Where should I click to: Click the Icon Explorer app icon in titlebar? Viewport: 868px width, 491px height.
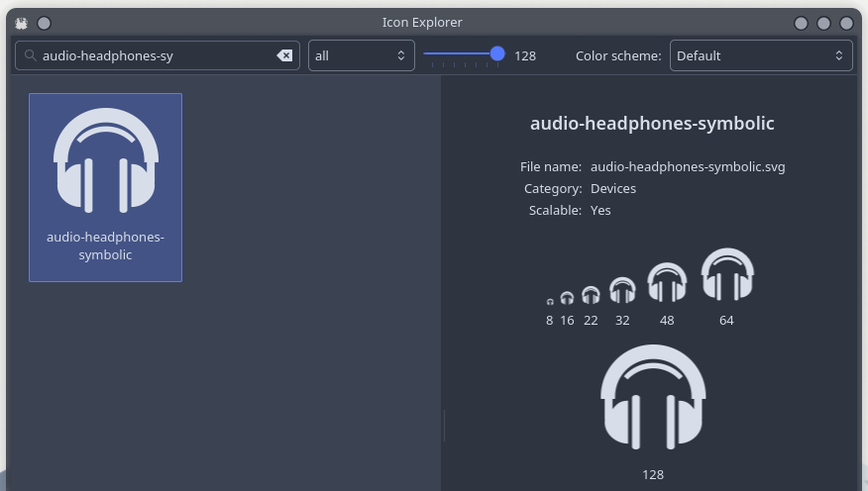[x=22, y=23]
